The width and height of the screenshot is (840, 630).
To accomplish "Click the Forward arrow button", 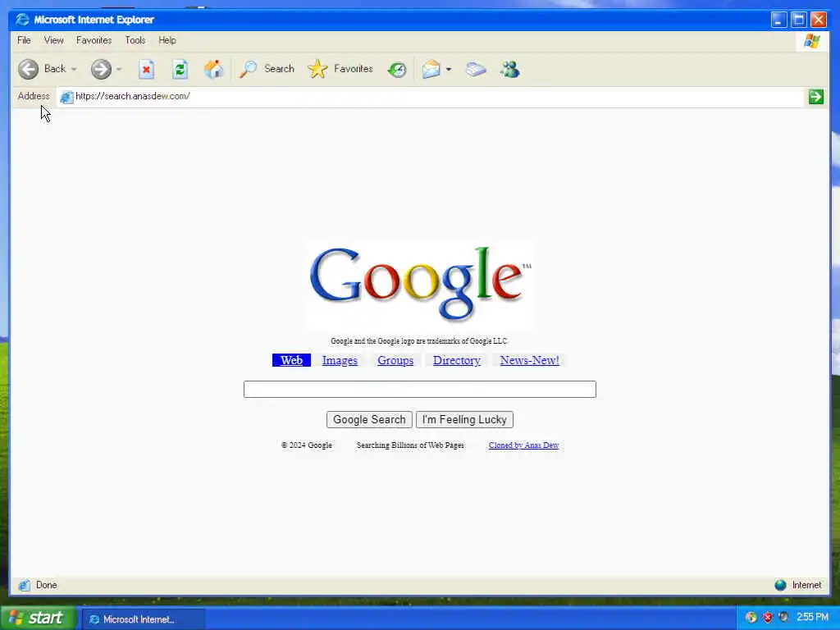I will coord(101,69).
